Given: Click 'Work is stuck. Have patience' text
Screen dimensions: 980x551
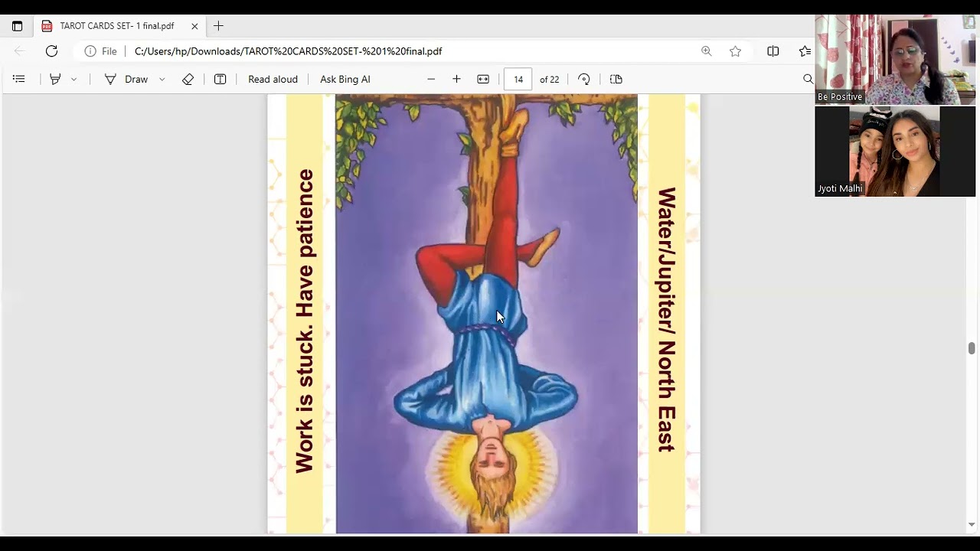Looking at the screenshot, I should (x=305, y=321).
